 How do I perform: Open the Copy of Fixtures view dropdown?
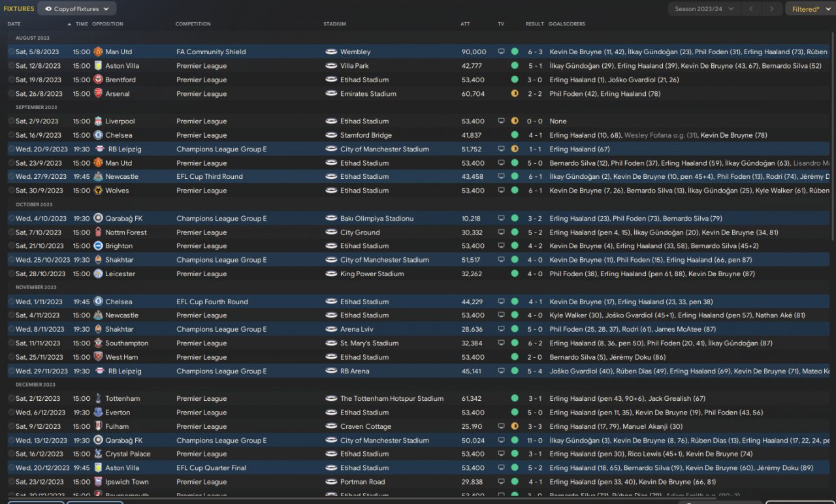(77, 8)
